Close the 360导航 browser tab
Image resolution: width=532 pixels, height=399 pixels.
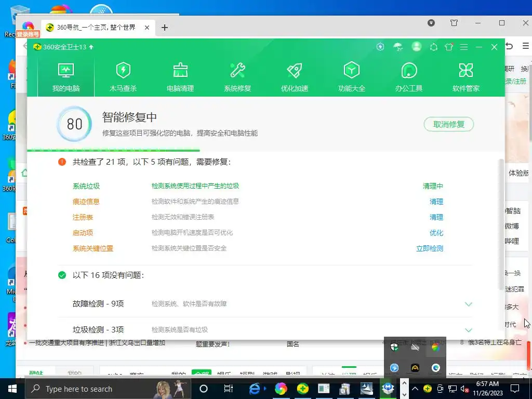pos(147,28)
